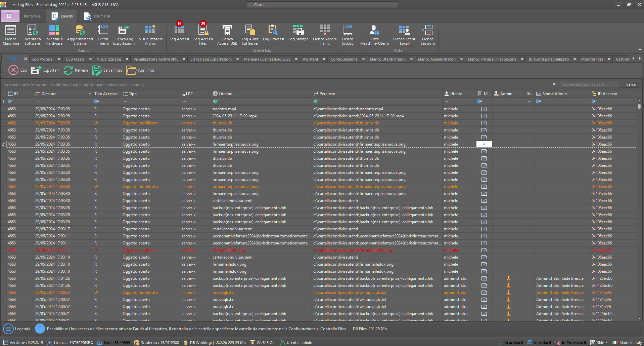This screenshot has width=644, height=346.
Task: Close the Log Processi tab
Action: [59, 59]
